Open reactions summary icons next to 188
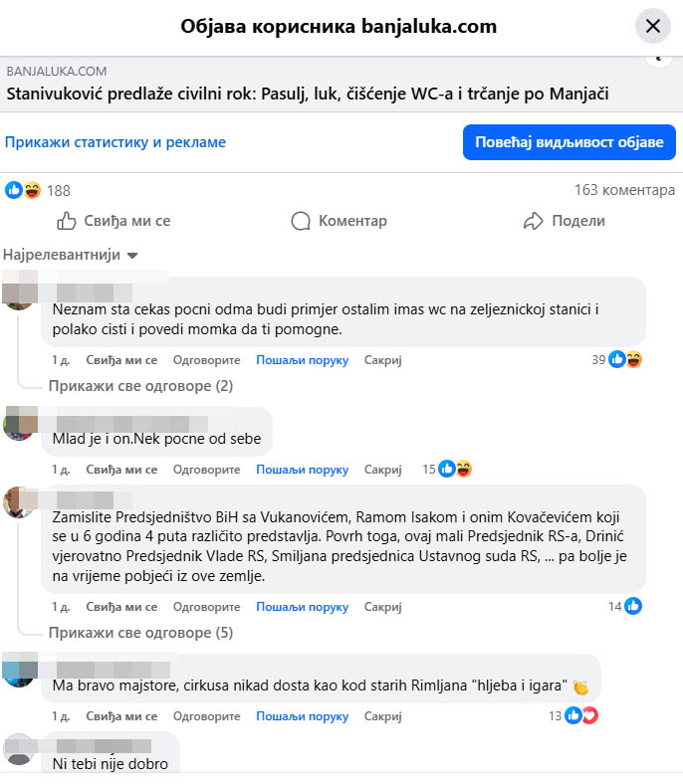 23,190
